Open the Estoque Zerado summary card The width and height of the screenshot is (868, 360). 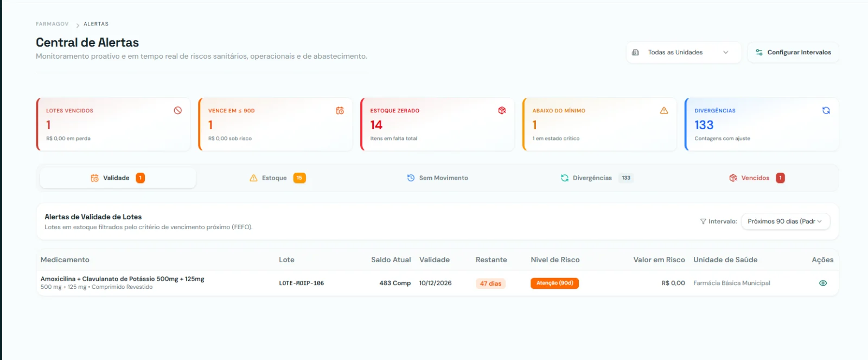tap(437, 124)
